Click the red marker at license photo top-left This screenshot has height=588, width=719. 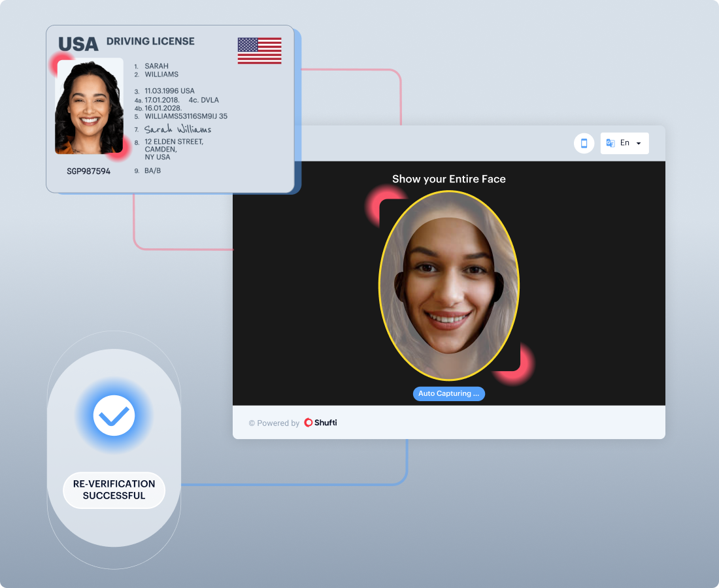(x=61, y=63)
